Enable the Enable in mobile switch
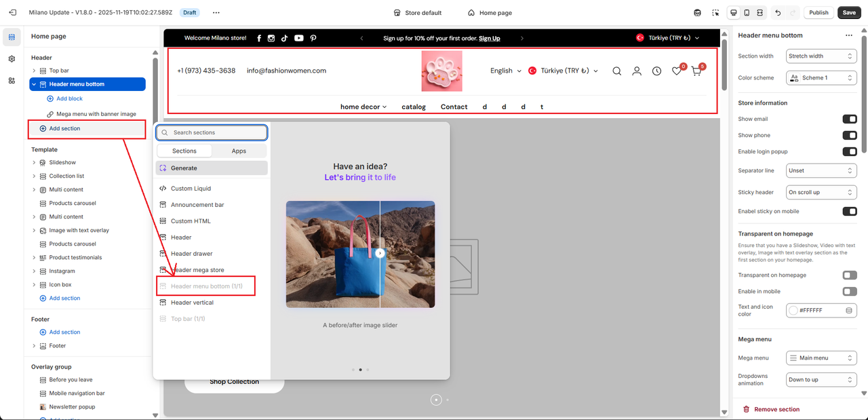Screen dimensions: 868x420 (849, 291)
